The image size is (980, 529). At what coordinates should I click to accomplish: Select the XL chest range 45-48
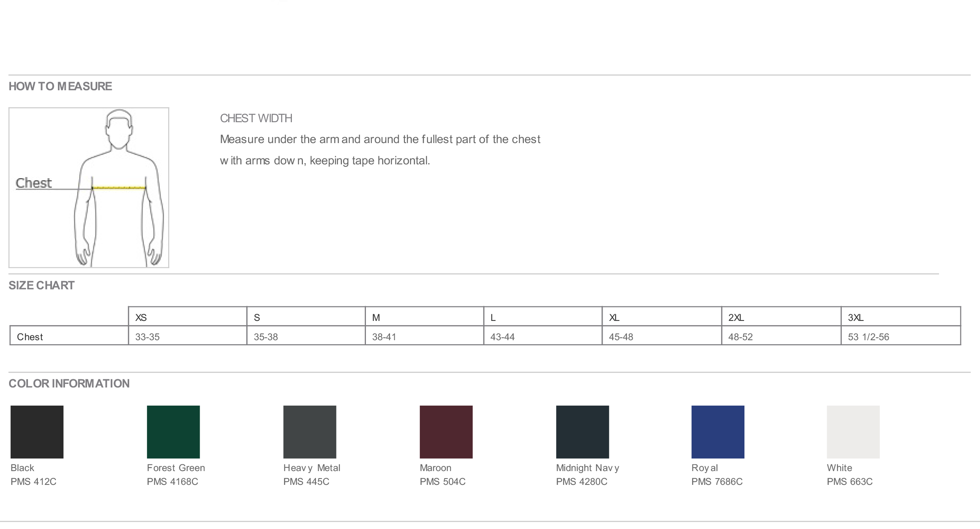621,337
